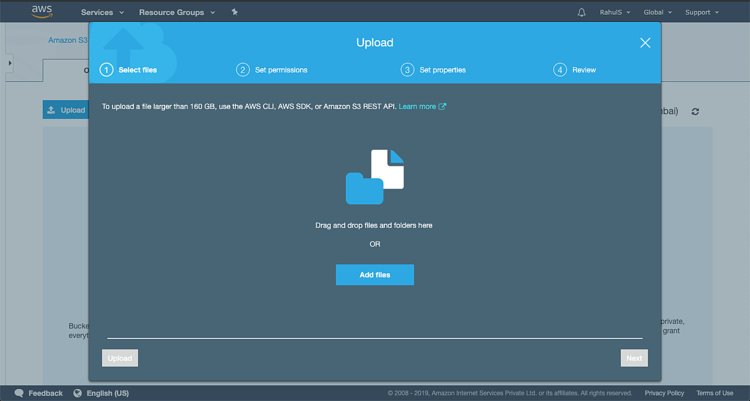
Task: Open the notifications bell icon
Action: [x=582, y=12]
